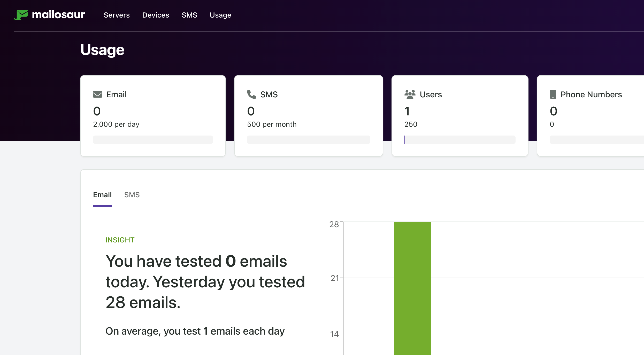Click the SMS usage progress bar
644x355 pixels.
click(309, 140)
